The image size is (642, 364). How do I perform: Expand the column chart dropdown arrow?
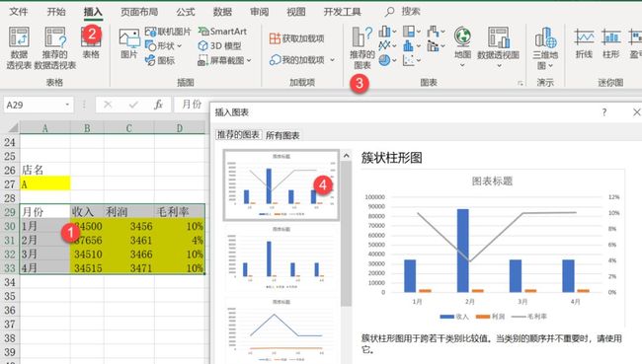coord(394,32)
